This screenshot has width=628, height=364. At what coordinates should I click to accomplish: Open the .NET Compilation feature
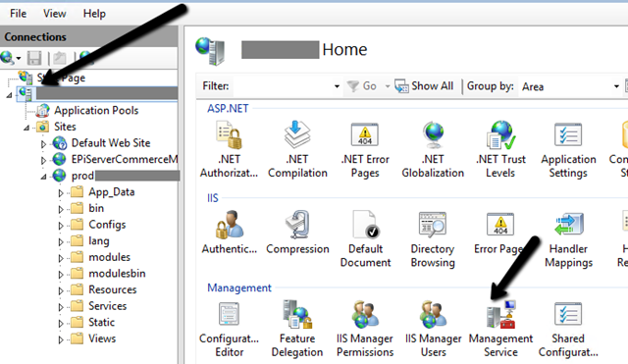pyautogui.click(x=297, y=150)
